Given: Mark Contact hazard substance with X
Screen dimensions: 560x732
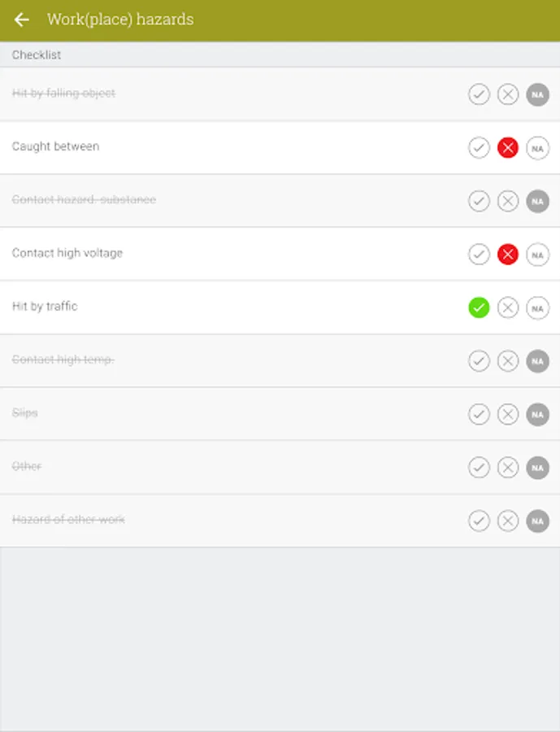Looking at the screenshot, I should [x=508, y=201].
